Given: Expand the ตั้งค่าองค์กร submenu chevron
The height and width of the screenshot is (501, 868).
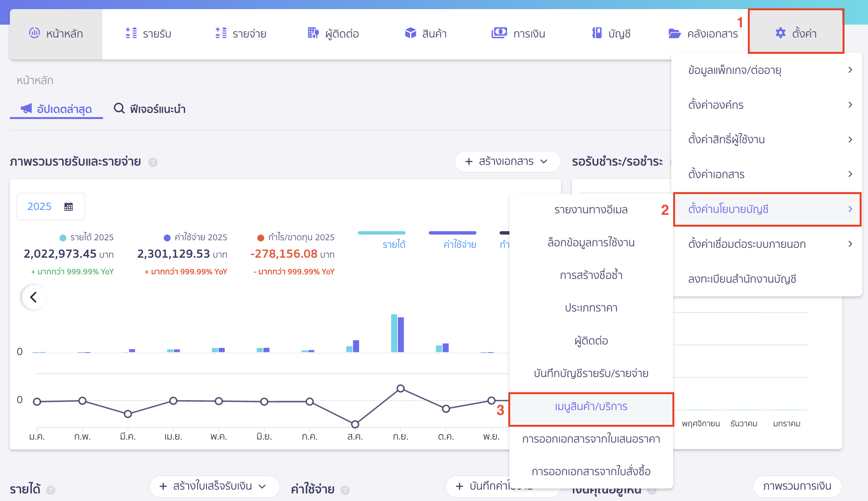Looking at the screenshot, I should (850, 105).
